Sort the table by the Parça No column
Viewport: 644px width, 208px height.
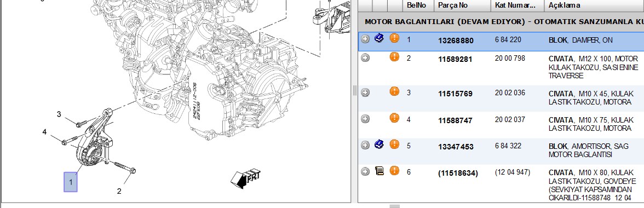coord(462,5)
